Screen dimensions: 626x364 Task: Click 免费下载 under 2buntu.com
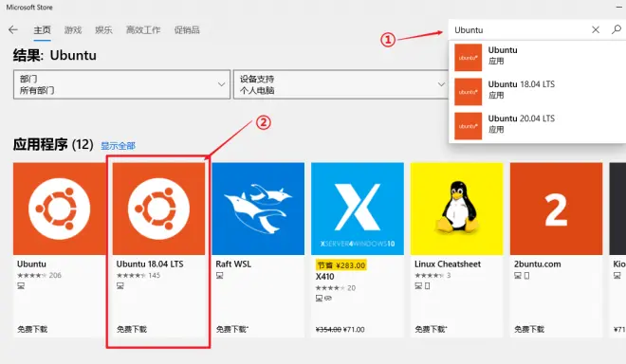tap(529, 329)
